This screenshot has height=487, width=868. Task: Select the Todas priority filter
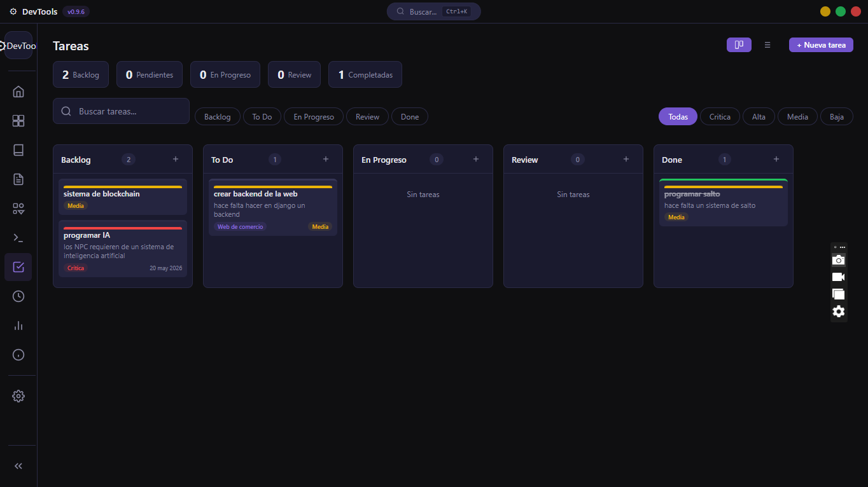(678, 117)
